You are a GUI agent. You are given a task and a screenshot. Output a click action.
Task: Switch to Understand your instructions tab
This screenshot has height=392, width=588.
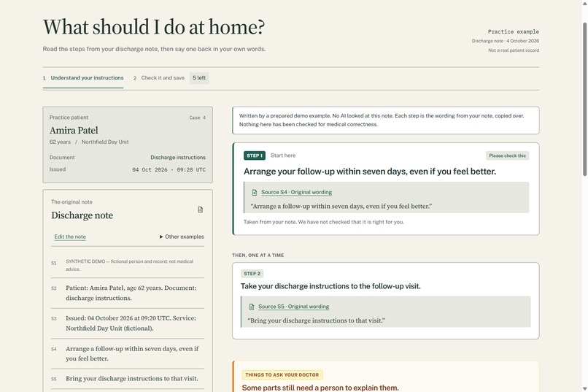click(x=83, y=78)
